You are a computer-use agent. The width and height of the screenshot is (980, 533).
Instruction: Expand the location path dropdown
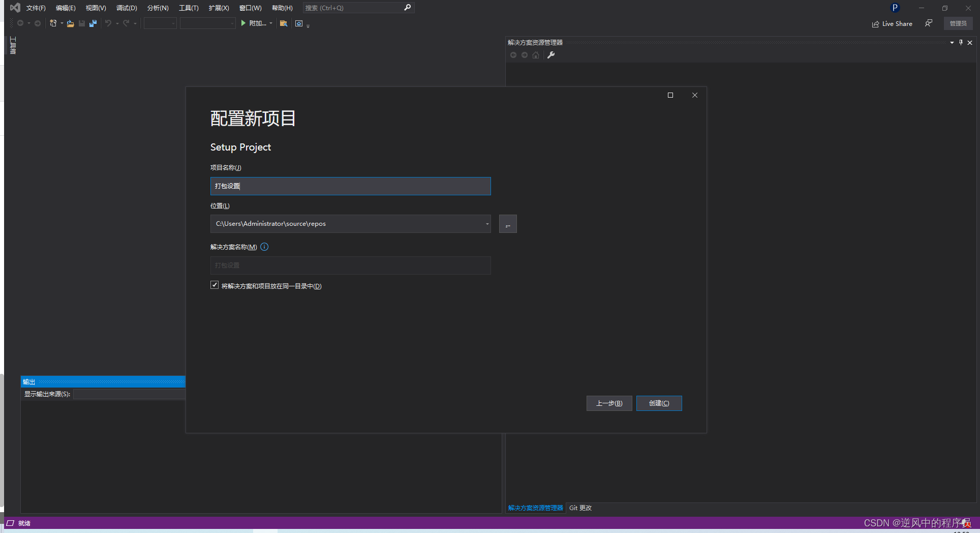487,224
